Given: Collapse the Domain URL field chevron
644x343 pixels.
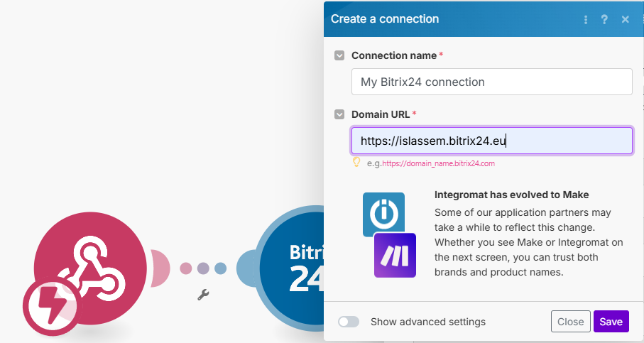Looking at the screenshot, I should tap(339, 114).
